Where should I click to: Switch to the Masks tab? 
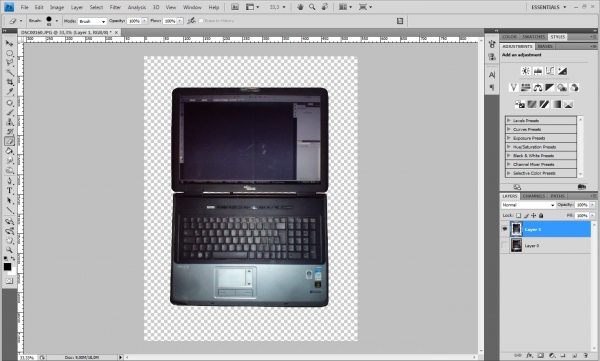click(545, 46)
